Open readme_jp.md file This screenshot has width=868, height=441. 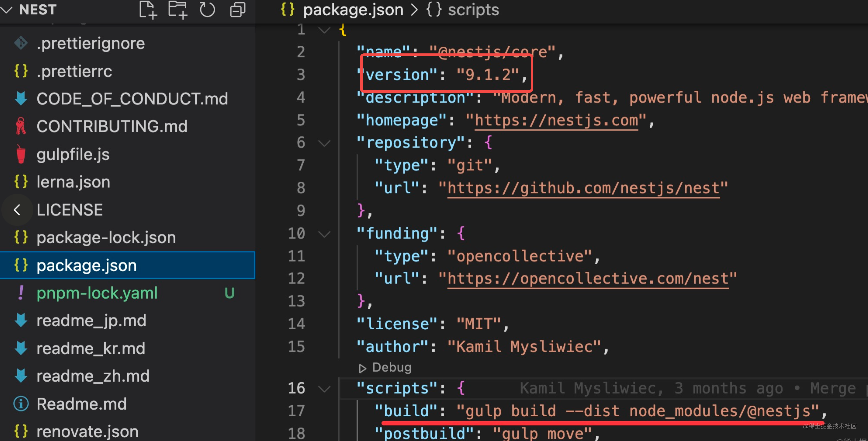click(127, 321)
